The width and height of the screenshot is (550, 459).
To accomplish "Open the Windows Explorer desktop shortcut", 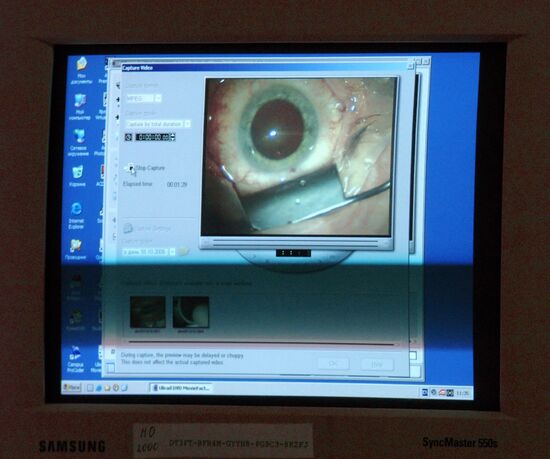I will [x=75, y=249].
